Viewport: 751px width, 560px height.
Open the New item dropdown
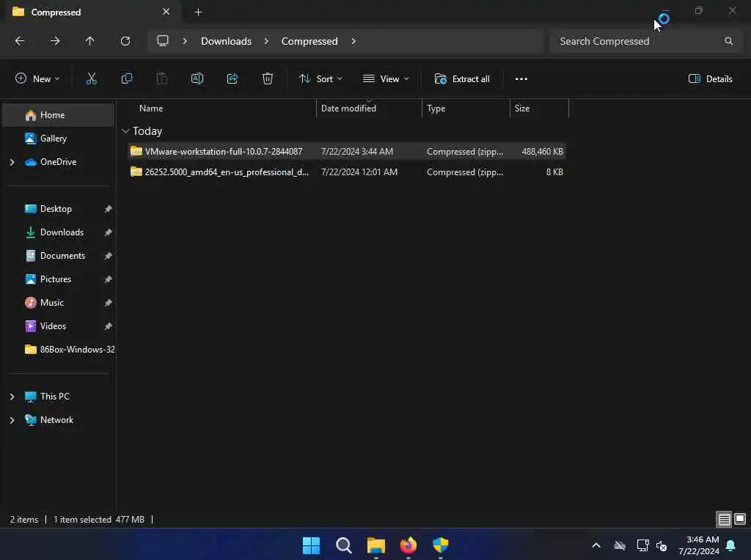[38, 79]
